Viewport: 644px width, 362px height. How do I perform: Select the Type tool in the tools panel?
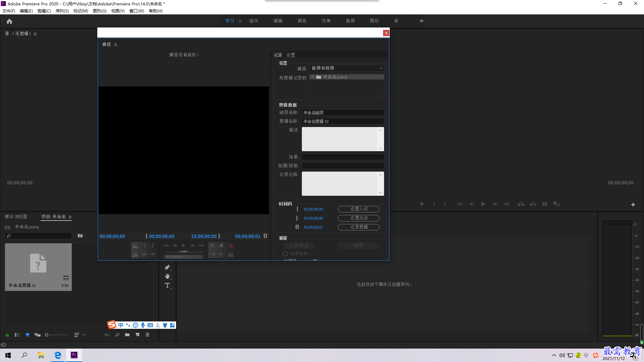(167, 285)
